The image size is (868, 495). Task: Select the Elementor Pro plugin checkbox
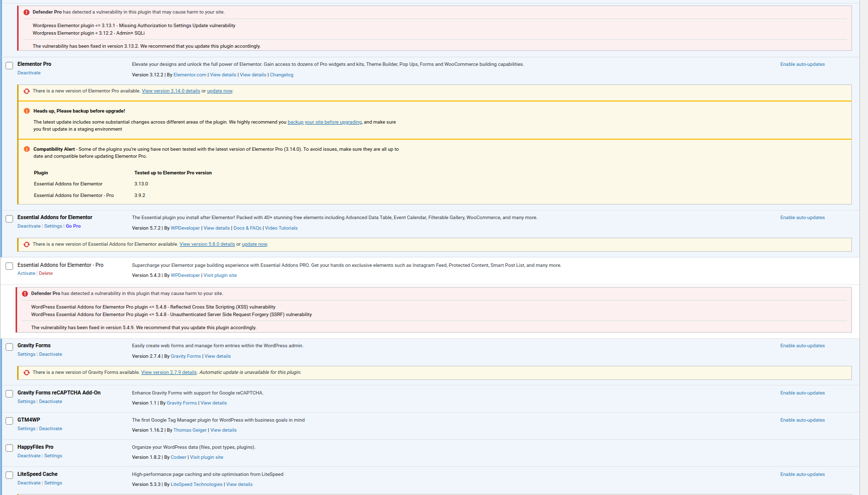coord(10,66)
